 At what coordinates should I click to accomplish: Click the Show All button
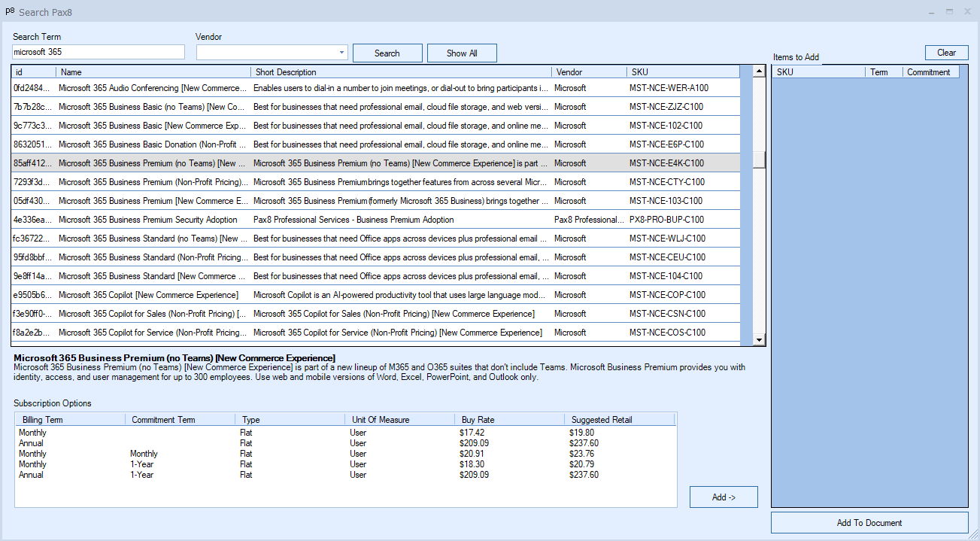[x=462, y=53]
